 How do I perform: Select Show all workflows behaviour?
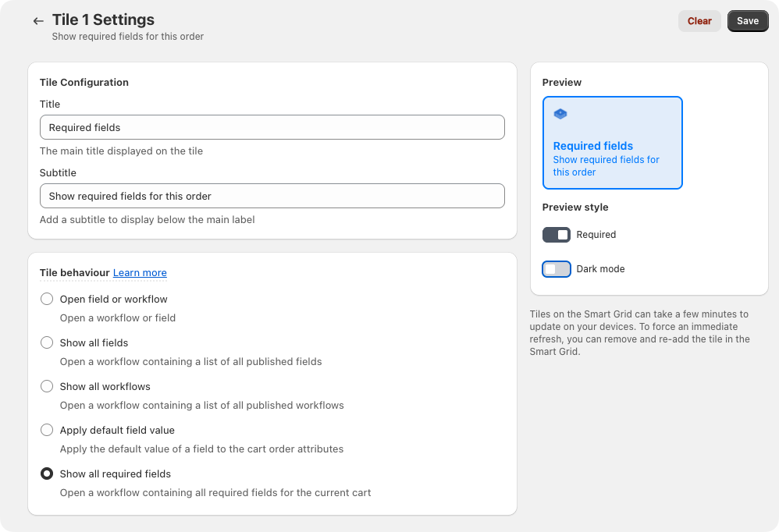coord(47,387)
